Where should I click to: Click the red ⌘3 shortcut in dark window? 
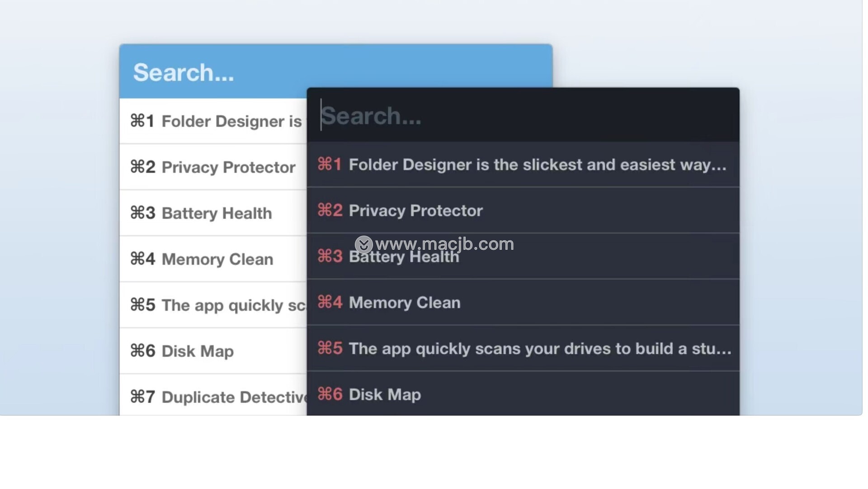click(330, 256)
